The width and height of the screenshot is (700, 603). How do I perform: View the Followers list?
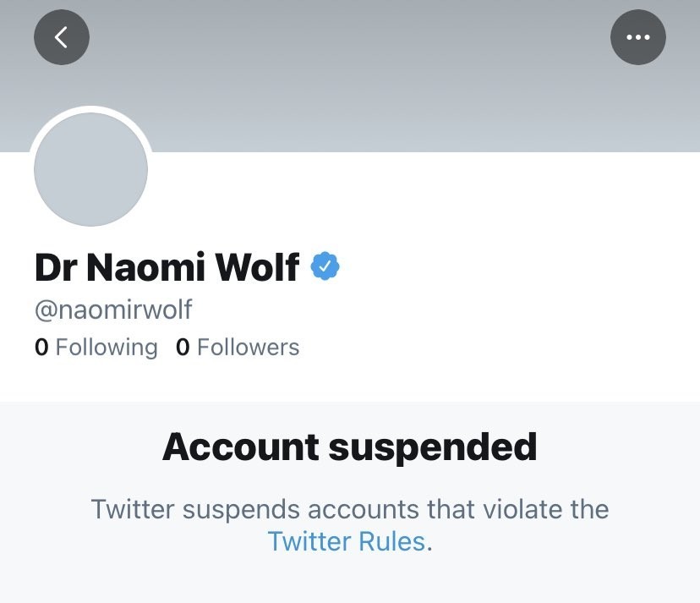pyautogui.click(x=238, y=347)
